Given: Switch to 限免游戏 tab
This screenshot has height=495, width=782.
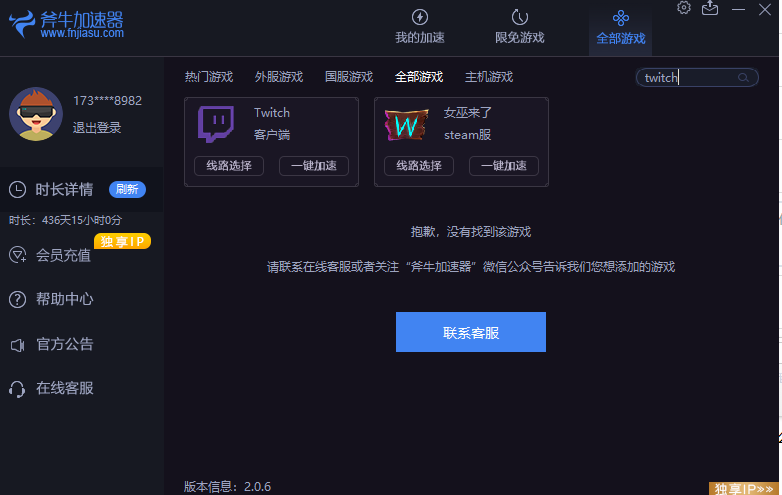Looking at the screenshot, I should 520,27.
